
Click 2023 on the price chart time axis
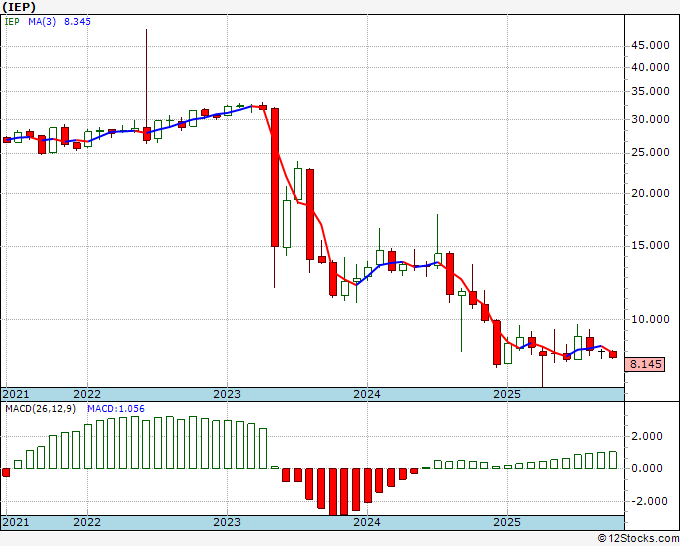click(227, 394)
